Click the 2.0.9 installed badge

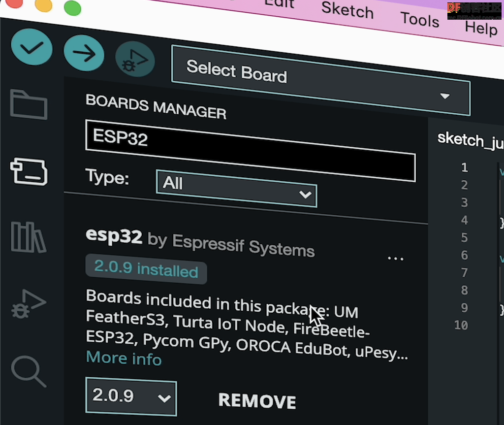point(146,269)
